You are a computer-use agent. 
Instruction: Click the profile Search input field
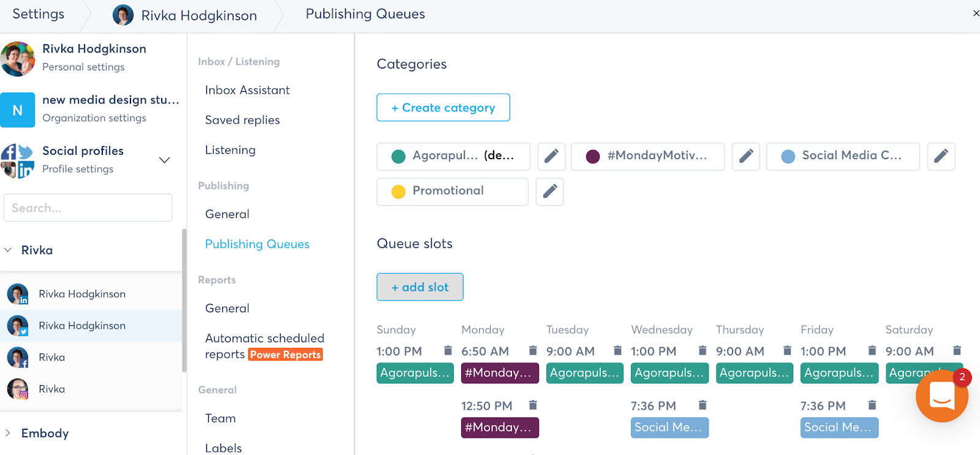[x=88, y=208]
